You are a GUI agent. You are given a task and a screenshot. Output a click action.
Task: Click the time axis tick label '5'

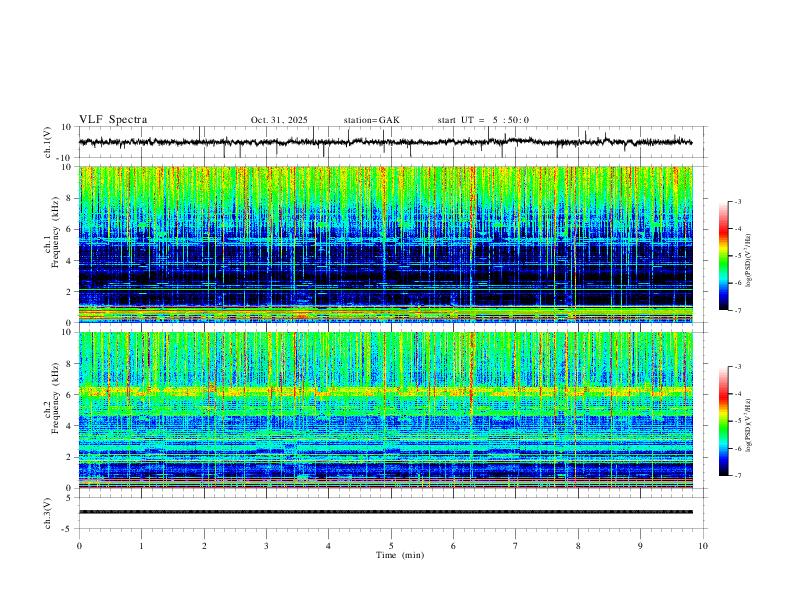click(x=391, y=546)
